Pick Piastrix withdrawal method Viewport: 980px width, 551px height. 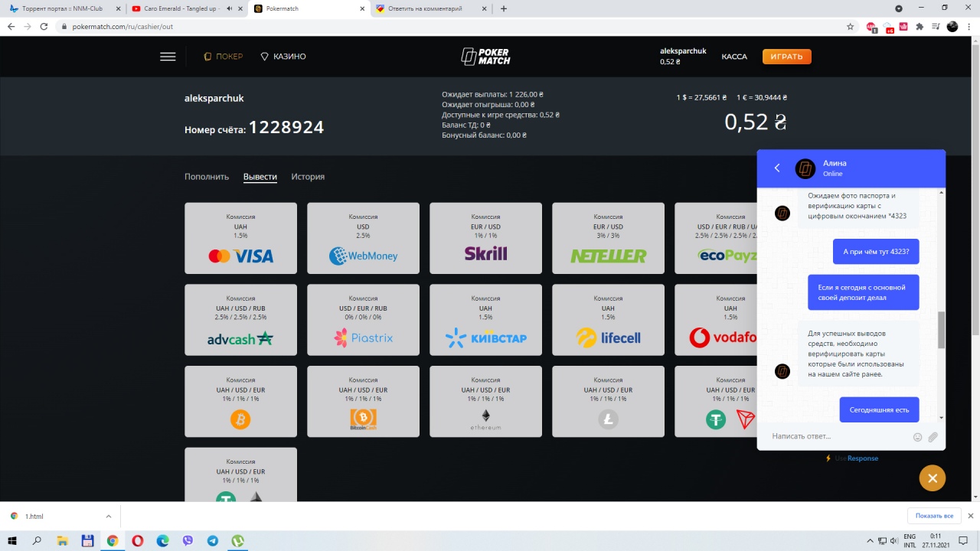(x=363, y=320)
